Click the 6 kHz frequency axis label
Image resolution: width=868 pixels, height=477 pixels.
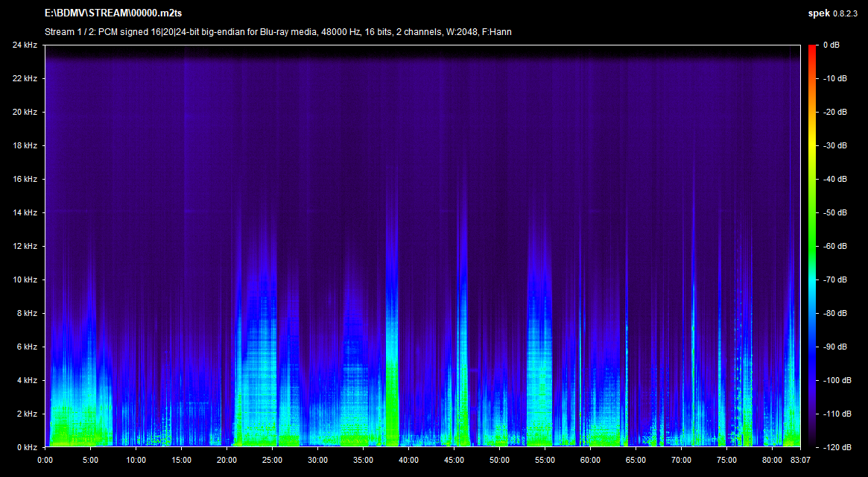click(x=27, y=347)
